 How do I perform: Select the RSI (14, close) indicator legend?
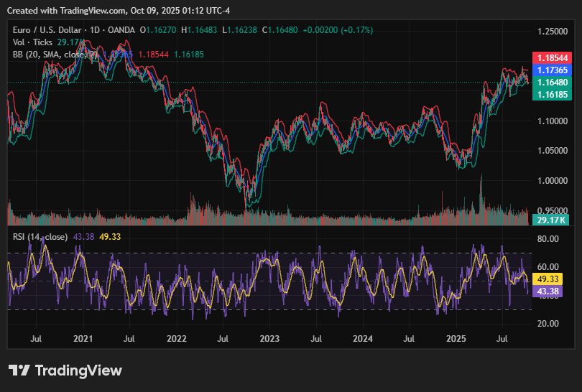pyautogui.click(x=40, y=236)
